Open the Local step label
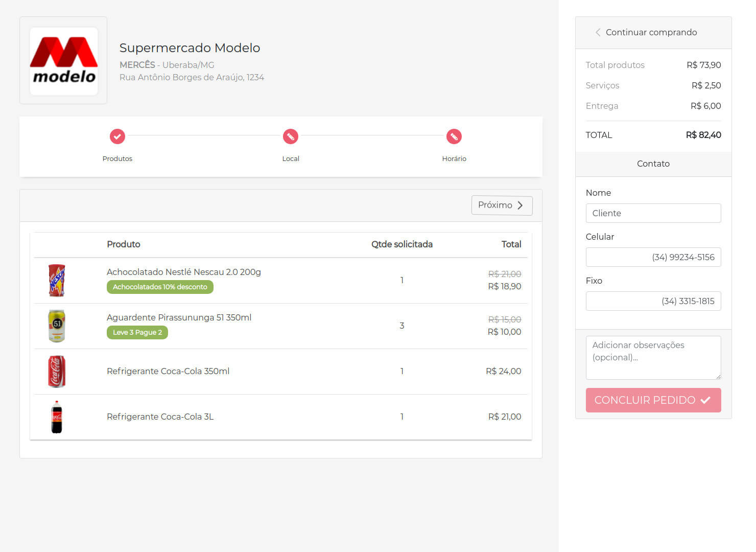 point(291,158)
